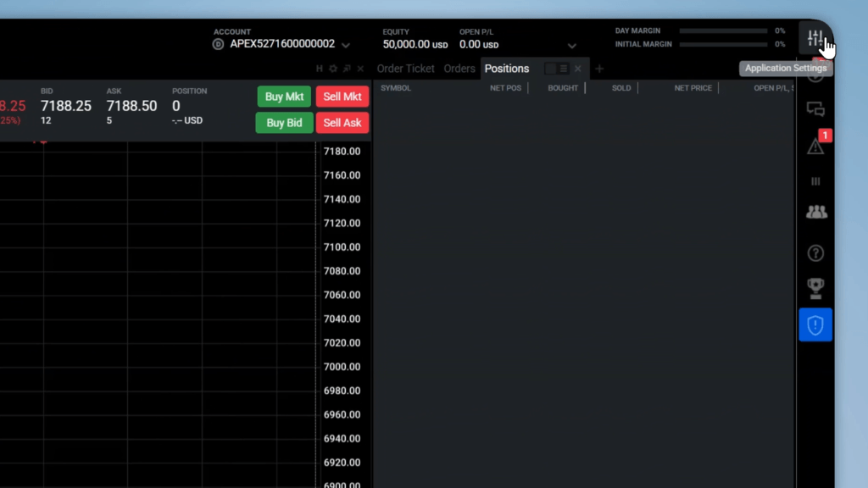Click the Buy Mkt button
The height and width of the screenshot is (488, 868).
point(284,97)
